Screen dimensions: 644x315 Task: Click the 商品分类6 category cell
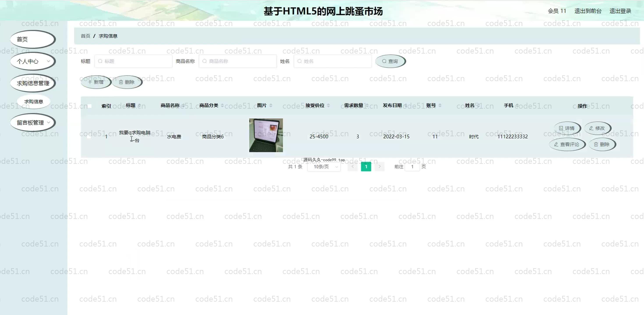pyautogui.click(x=213, y=137)
